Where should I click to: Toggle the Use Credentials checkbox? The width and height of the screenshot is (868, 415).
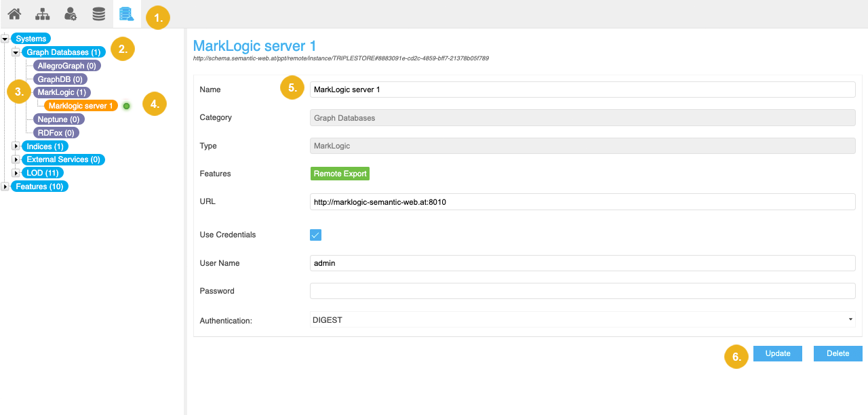click(x=315, y=235)
